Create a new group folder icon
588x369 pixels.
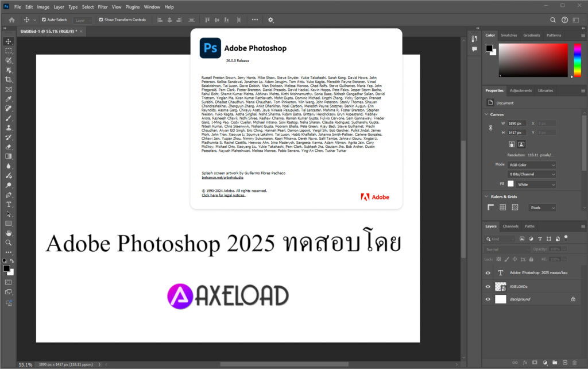555,363
